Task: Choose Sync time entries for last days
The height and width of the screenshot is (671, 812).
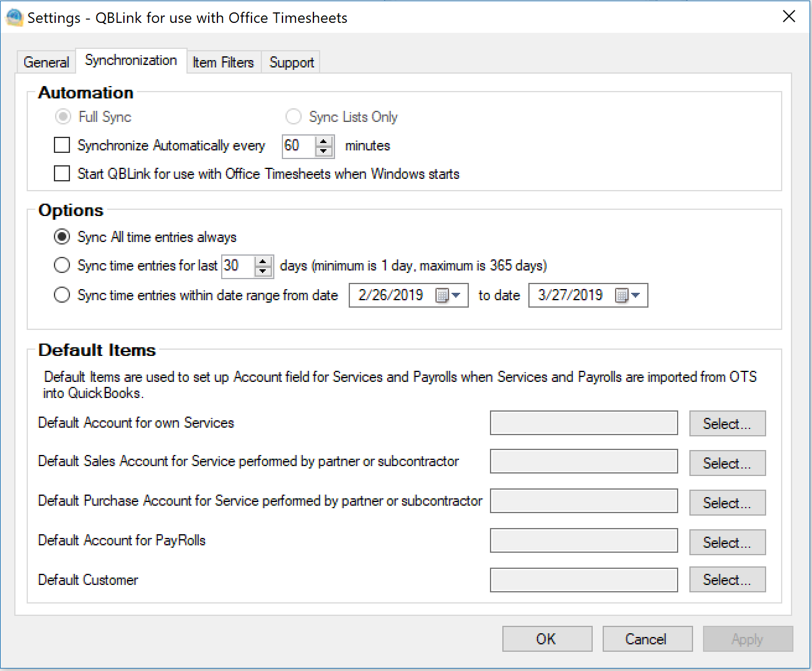Action: (x=62, y=266)
